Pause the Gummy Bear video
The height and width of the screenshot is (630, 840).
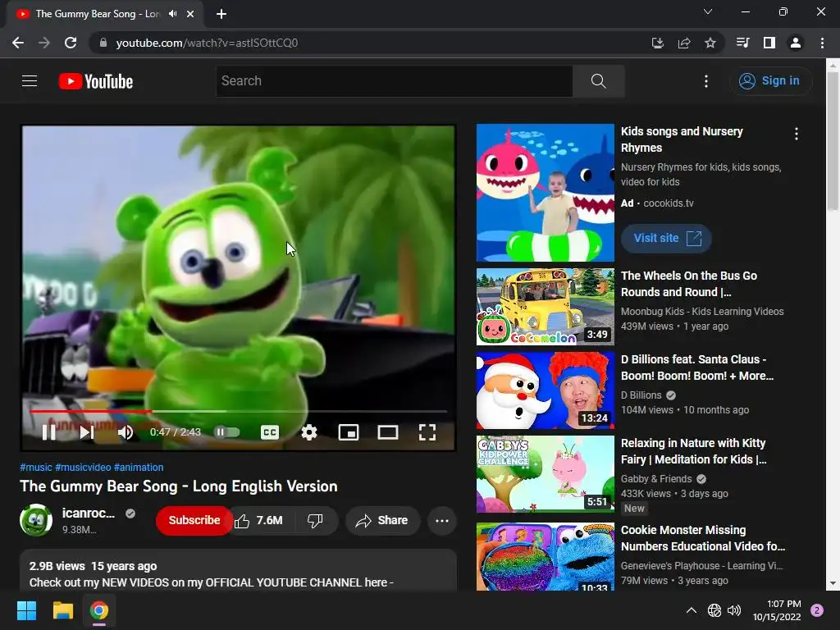[48, 432]
